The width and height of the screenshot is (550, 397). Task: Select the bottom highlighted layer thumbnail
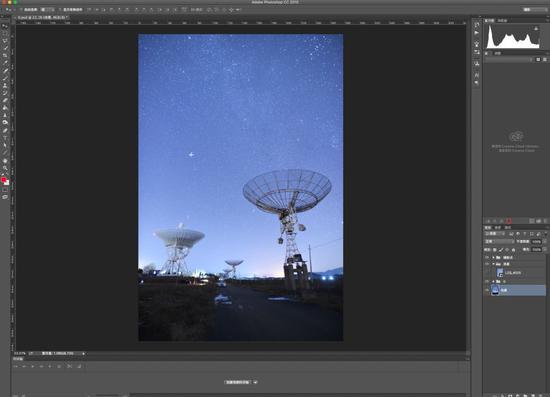[x=495, y=290]
